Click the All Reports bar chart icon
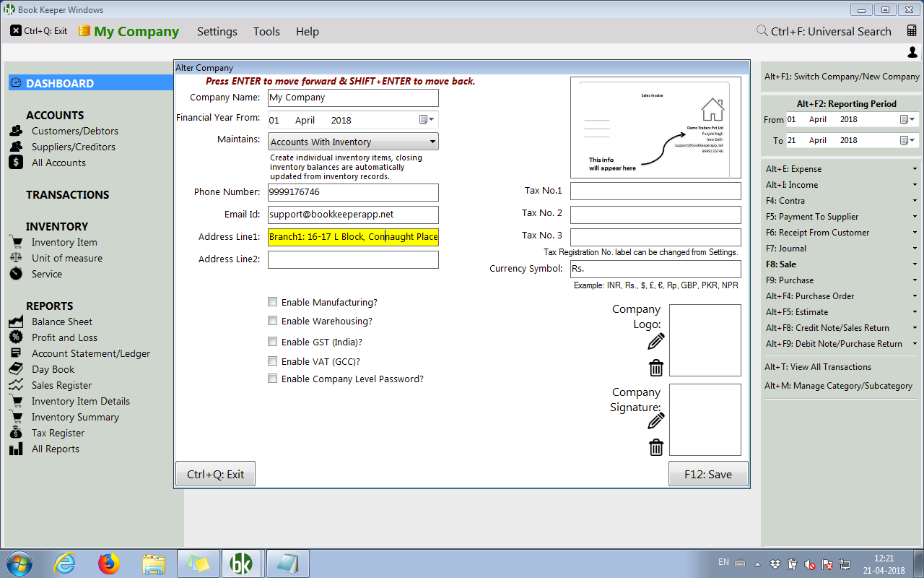Image resolution: width=924 pixels, height=578 pixels. (x=16, y=449)
